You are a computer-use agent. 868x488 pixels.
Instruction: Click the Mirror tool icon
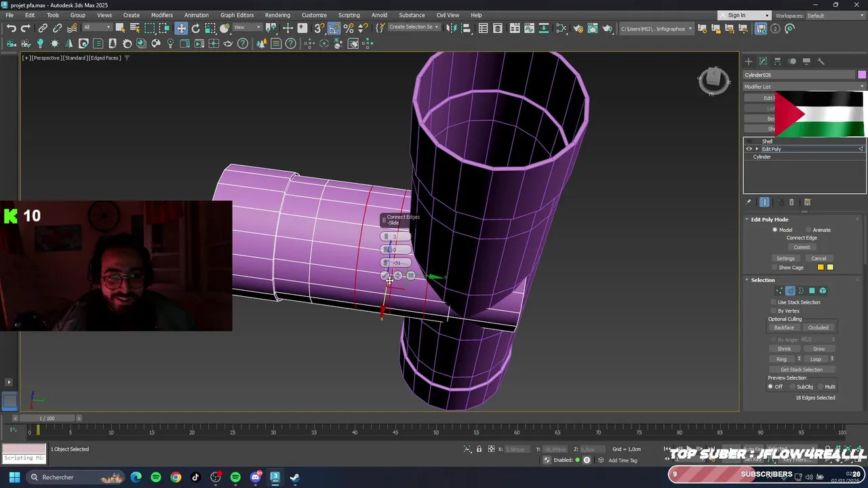point(451,28)
